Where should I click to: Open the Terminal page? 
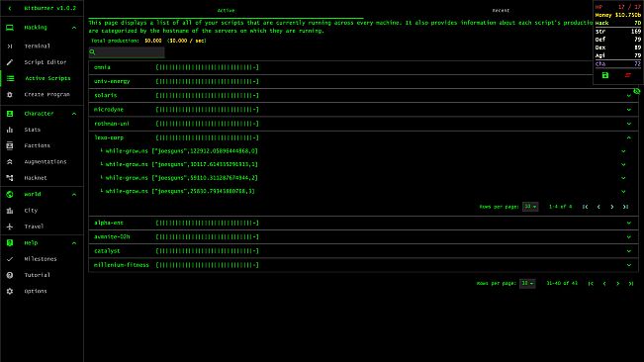pos(42,45)
